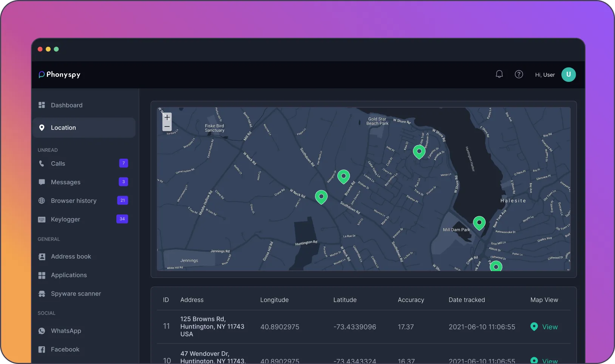Open Facebook in Social section
The image size is (615, 364).
click(65, 349)
